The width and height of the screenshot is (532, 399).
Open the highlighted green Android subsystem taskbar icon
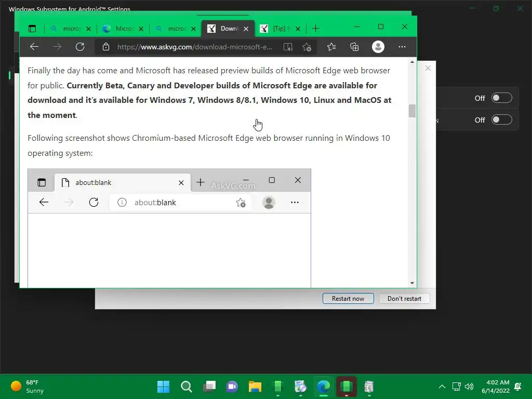(x=347, y=387)
